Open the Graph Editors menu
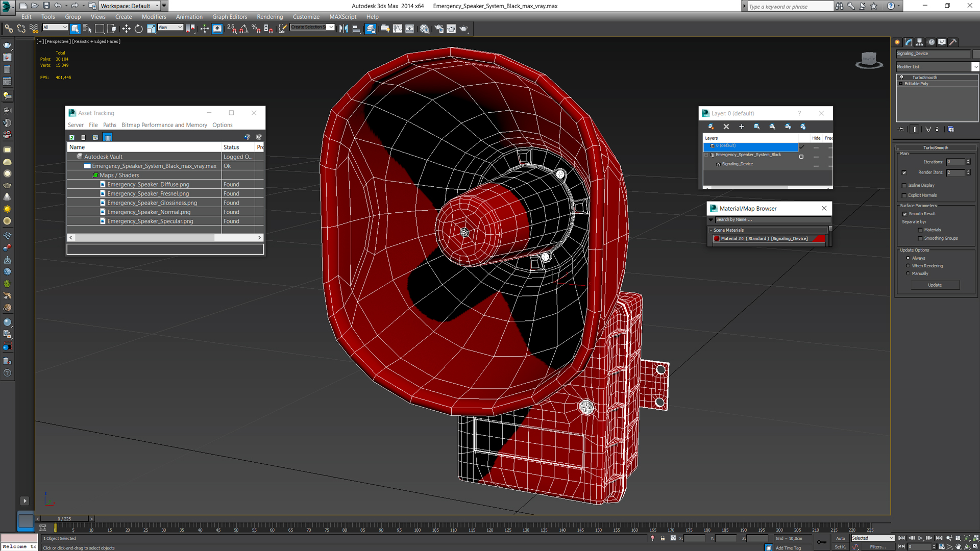The height and width of the screenshot is (551, 980). click(x=229, y=17)
